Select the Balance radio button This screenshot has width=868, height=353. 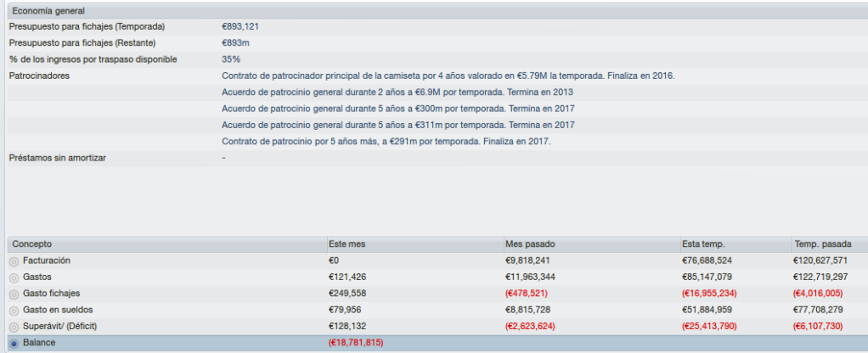(x=14, y=344)
